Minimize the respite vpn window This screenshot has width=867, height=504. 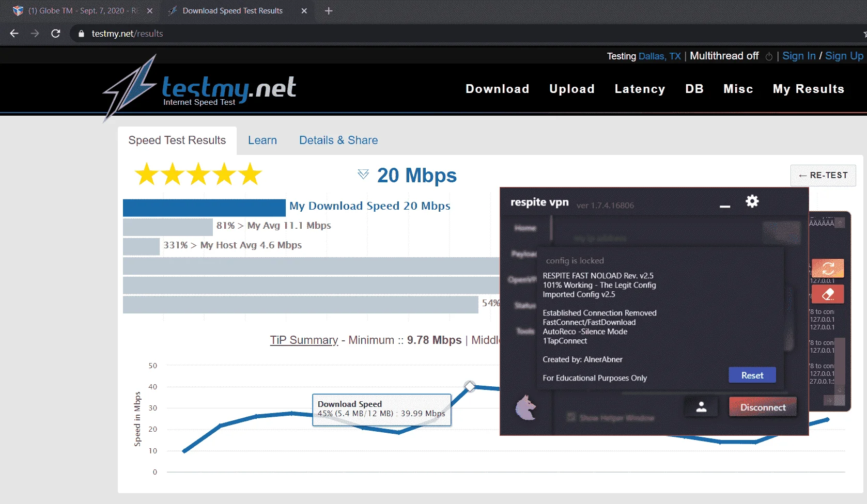point(725,206)
